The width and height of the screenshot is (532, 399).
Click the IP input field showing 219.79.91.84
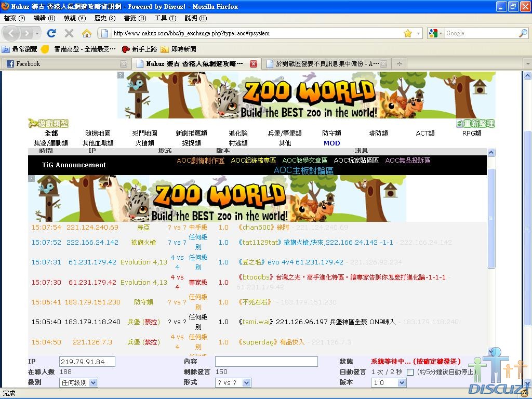pos(87,362)
